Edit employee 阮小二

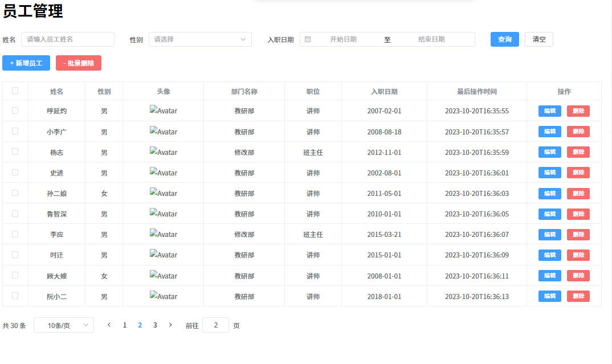pos(549,296)
